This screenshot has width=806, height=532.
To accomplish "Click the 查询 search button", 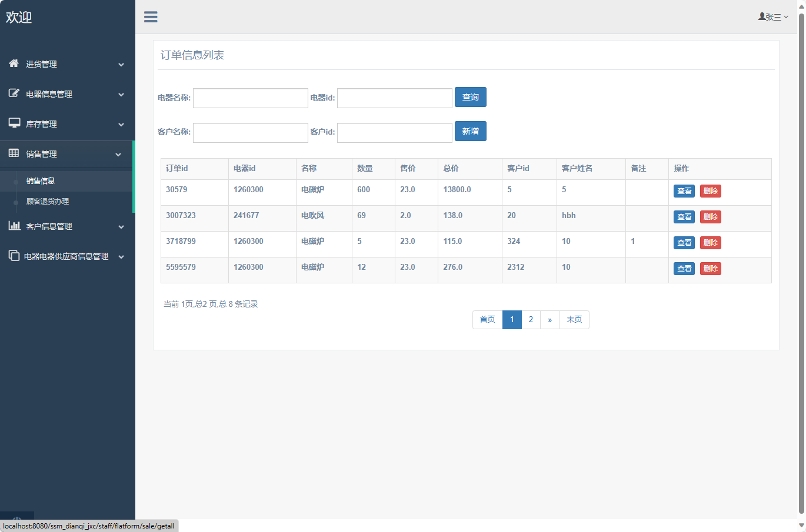I will [x=470, y=98].
